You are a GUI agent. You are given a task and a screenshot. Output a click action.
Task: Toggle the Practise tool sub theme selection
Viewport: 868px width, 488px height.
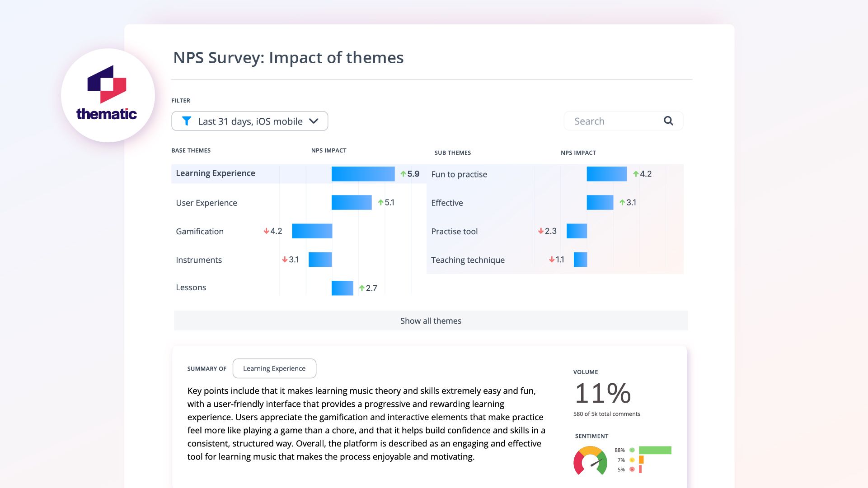[x=454, y=231]
